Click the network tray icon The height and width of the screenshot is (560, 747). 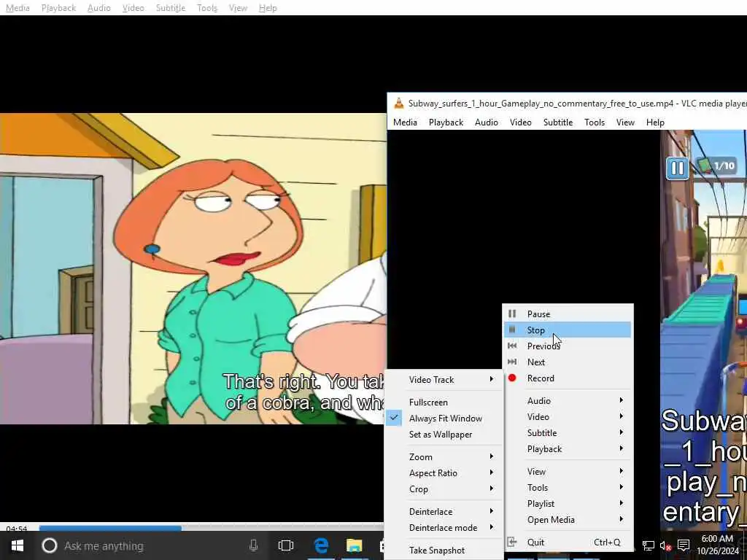click(x=649, y=545)
